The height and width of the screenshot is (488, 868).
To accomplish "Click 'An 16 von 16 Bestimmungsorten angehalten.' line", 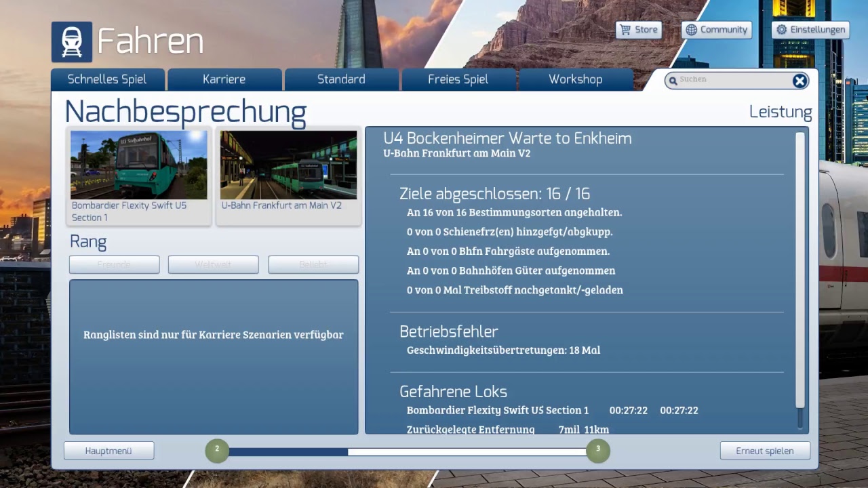I will pyautogui.click(x=515, y=212).
